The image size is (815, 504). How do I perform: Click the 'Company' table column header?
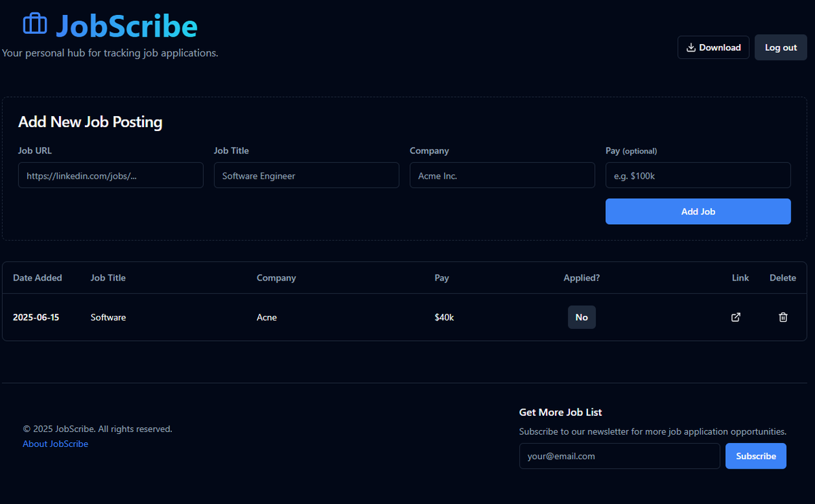click(x=276, y=278)
